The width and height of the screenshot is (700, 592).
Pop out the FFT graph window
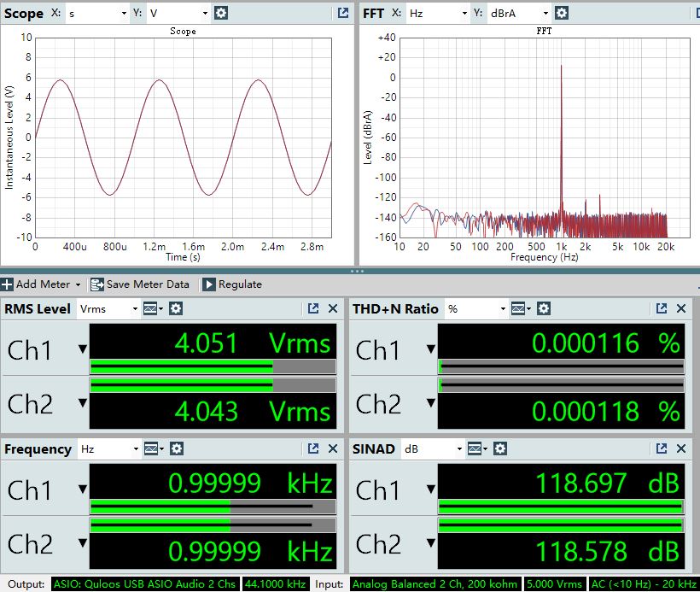click(x=688, y=13)
